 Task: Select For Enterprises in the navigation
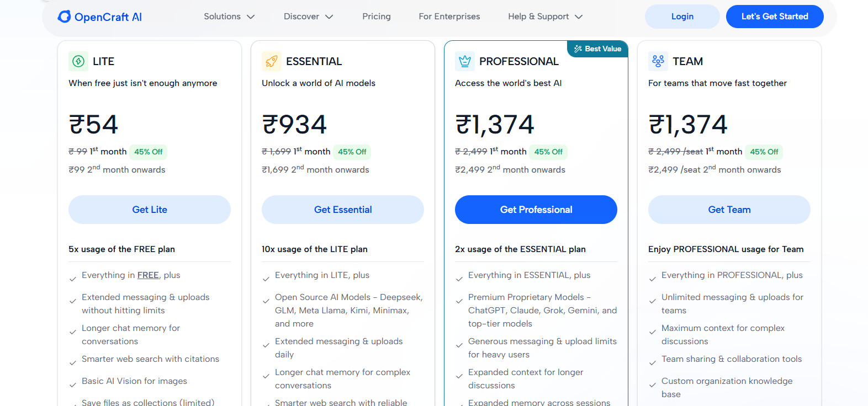(x=449, y=17)
